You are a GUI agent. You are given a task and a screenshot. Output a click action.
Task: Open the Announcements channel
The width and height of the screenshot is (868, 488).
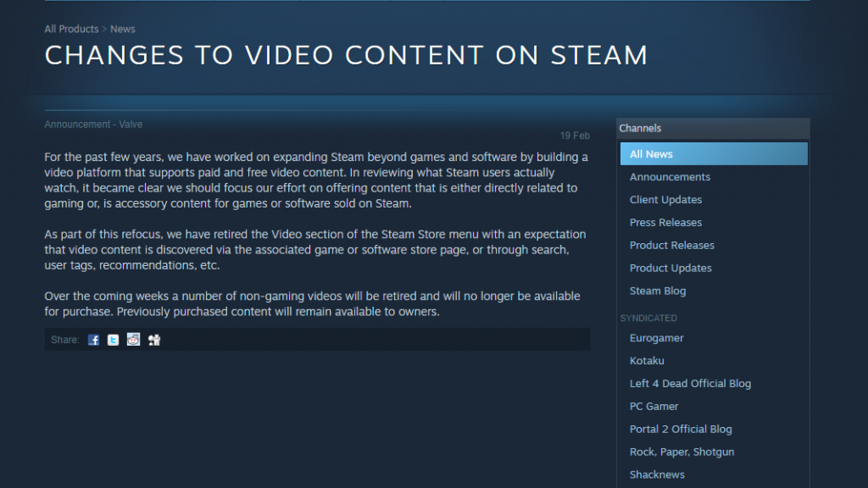tap(670, 177)
